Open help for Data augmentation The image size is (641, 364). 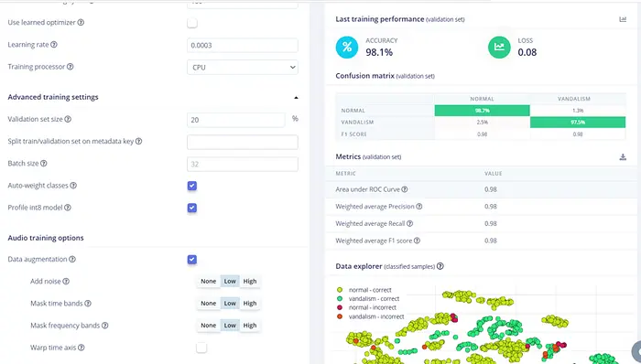point(72,259)
